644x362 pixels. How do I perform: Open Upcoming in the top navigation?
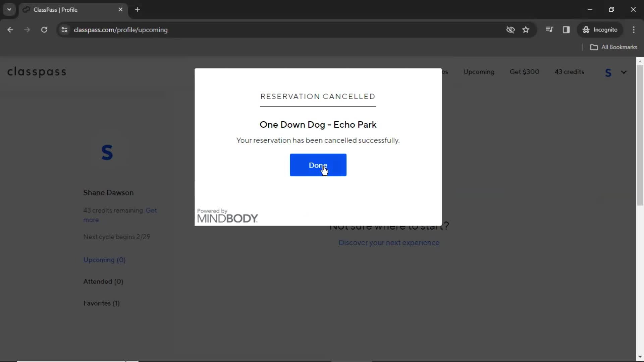(x=479, y=72)
